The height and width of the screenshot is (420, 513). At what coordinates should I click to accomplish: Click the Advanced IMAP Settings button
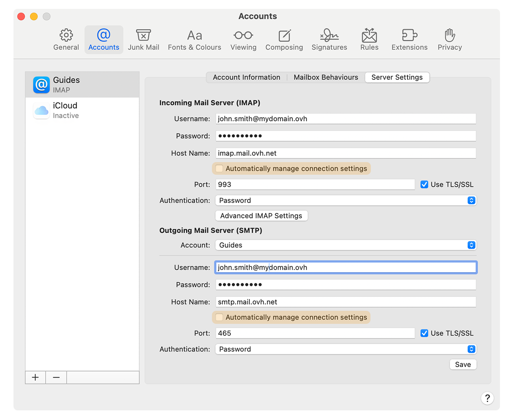coord(261,215)
